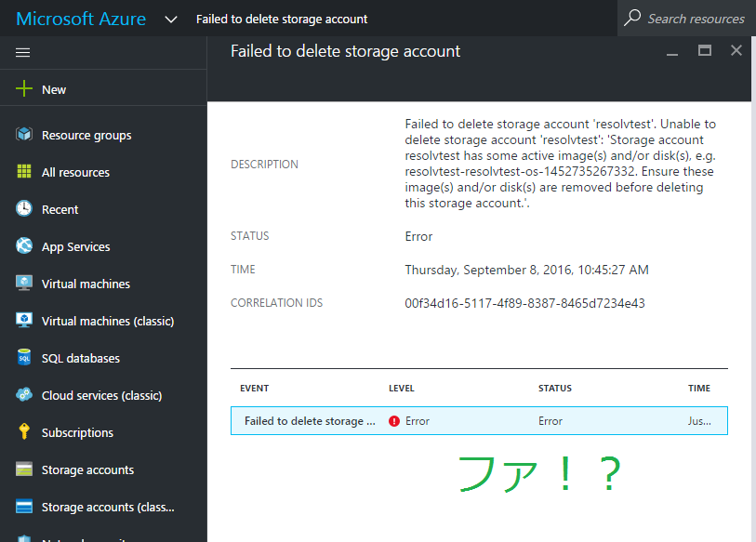756x542 pixels.
Task: Select the 'Failed to delete storage ...' event row
Action: coord(479,421)
